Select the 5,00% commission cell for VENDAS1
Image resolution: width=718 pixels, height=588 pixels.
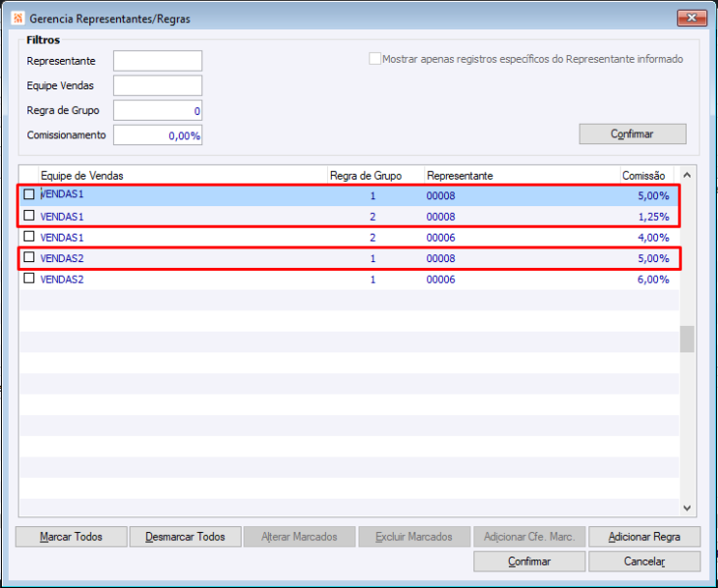coord(653,196)
